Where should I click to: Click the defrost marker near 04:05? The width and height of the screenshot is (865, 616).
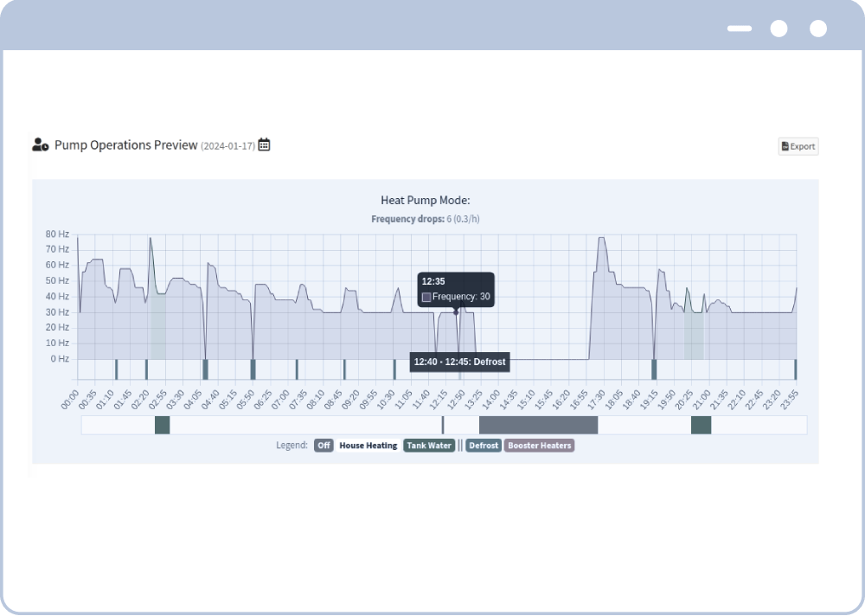[x=205, y=369]
